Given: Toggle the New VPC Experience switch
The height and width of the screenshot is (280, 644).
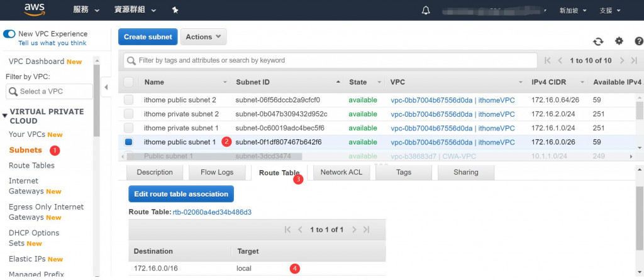Looking at the screenshot, I should coord(9,34).
